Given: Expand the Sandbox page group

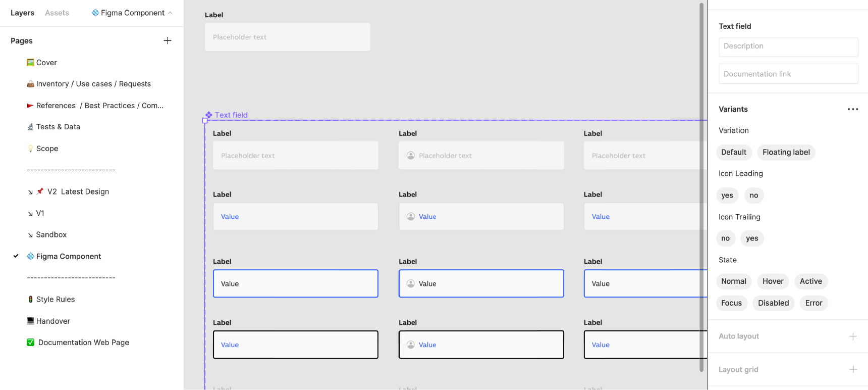Looking at the screenshot, I should (30, 235).
